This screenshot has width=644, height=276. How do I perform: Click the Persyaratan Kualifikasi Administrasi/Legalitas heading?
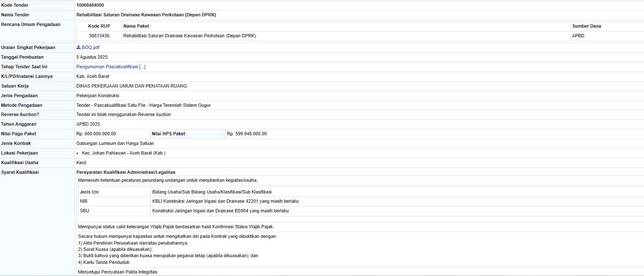pyautogui.click(x=126, y=172)
